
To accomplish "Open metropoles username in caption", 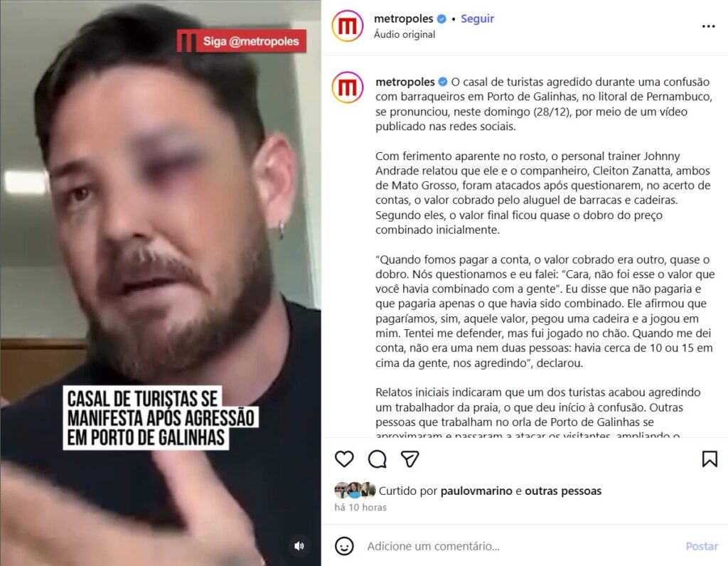I will point(405,82).
